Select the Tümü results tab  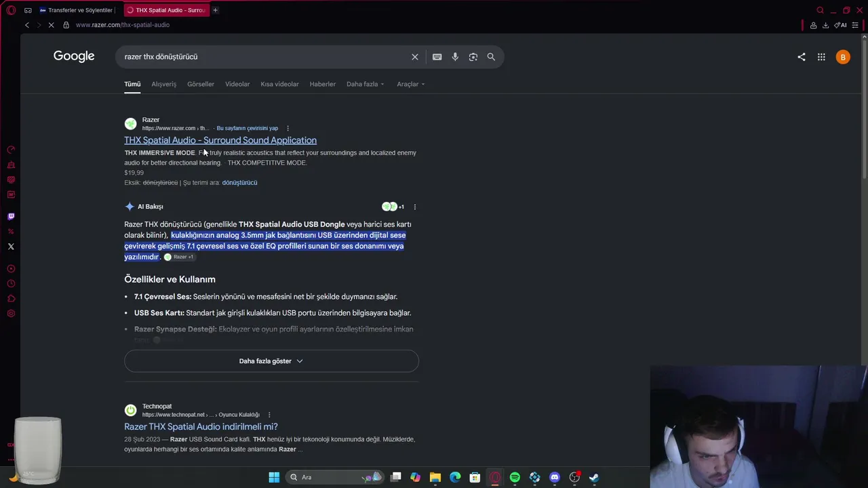point(132,84)
